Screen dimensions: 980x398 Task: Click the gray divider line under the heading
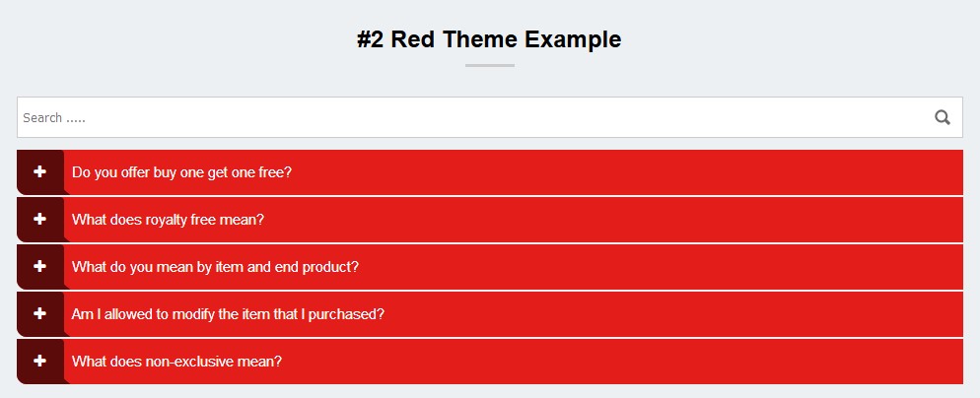pyautogui.click(x=489, y=66)
